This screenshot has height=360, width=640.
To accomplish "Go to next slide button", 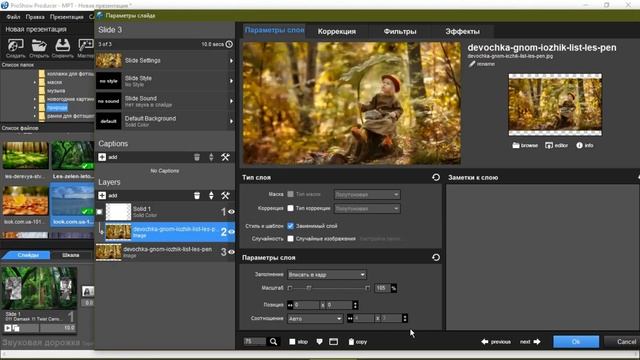I will pyautogui.click(x=530, y=342).
